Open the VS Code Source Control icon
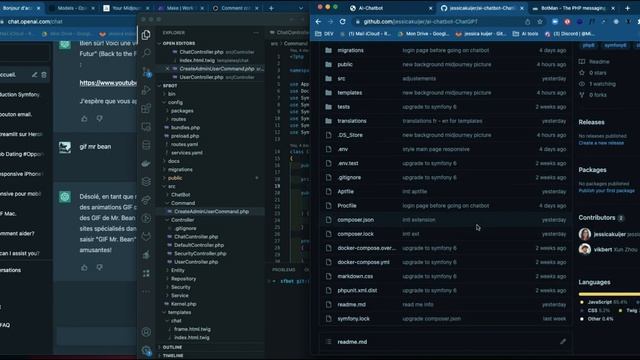Screen dimensions: 640x360 click(x=146, y=72)
